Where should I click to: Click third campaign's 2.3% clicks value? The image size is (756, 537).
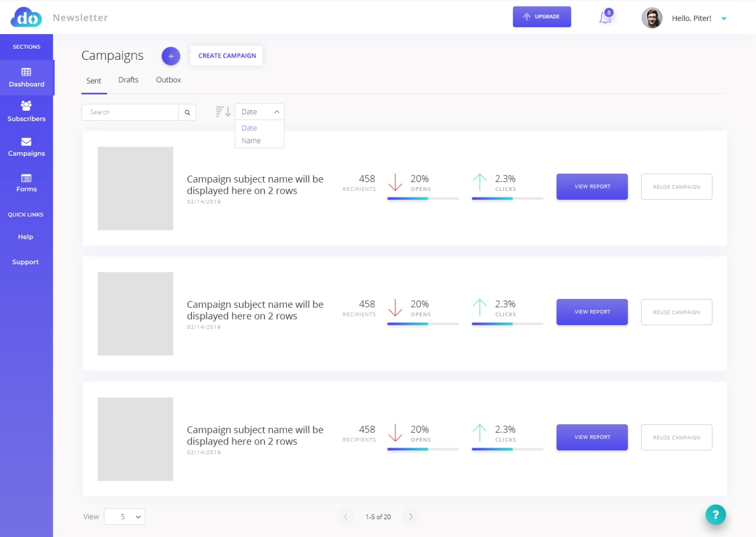click(x=505, y=429)
